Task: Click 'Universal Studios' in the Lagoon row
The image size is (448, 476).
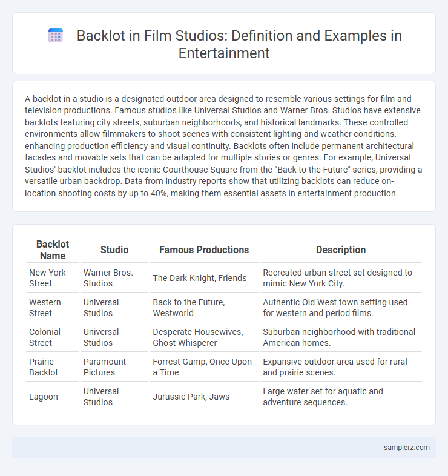Action: pos(114,397)
